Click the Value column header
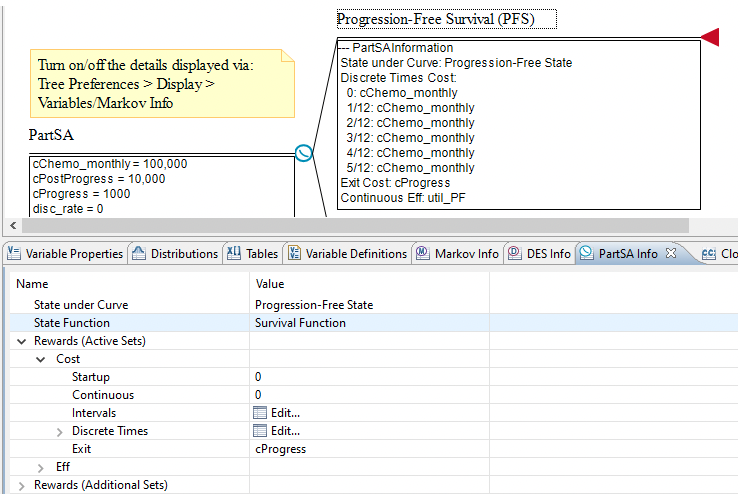Viewport: 740px width, 494px height. (269, 284)
